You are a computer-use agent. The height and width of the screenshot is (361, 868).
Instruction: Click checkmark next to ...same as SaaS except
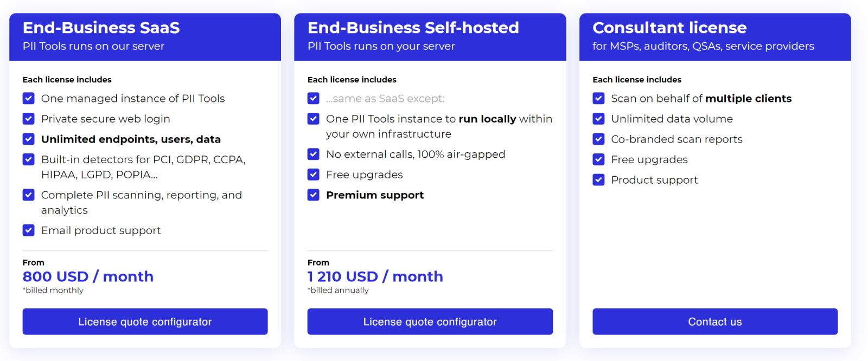(x=314, y=98)
